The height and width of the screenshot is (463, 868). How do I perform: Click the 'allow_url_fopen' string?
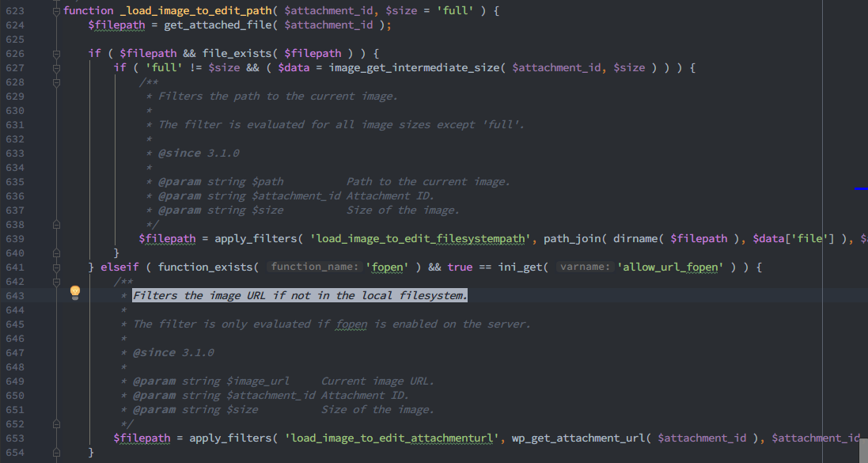pyautogui.click(x=670, y=267)
